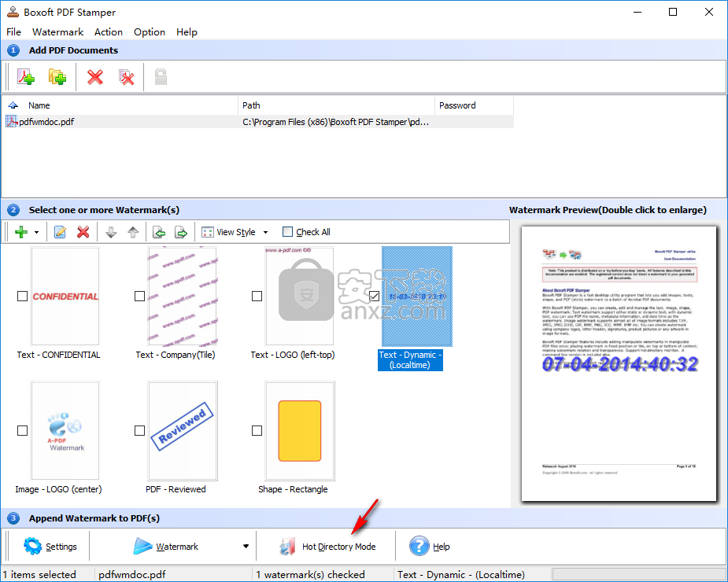Delete watermark with red X in watermark toolbar
728x582 pixels.
(x=83, y=231)
